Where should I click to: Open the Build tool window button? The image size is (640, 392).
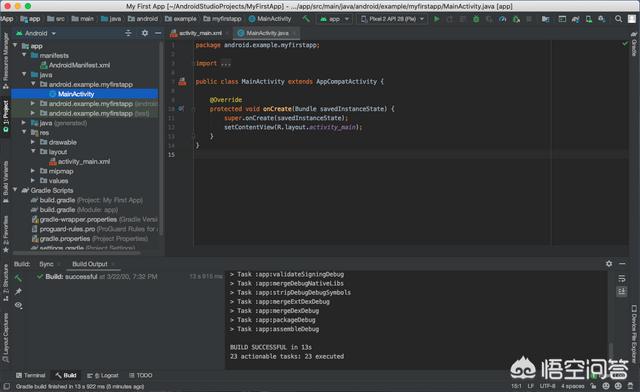click(x=66, y=375)
